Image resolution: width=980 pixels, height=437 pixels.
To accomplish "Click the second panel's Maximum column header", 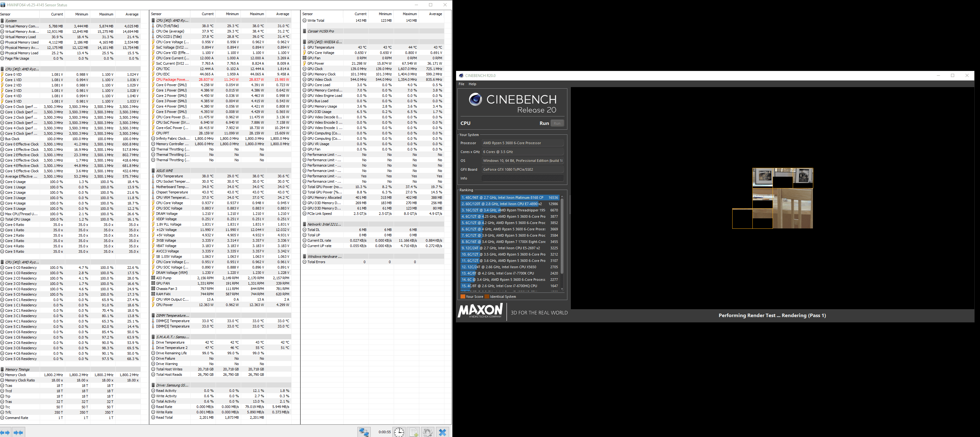I will (253, 14).
